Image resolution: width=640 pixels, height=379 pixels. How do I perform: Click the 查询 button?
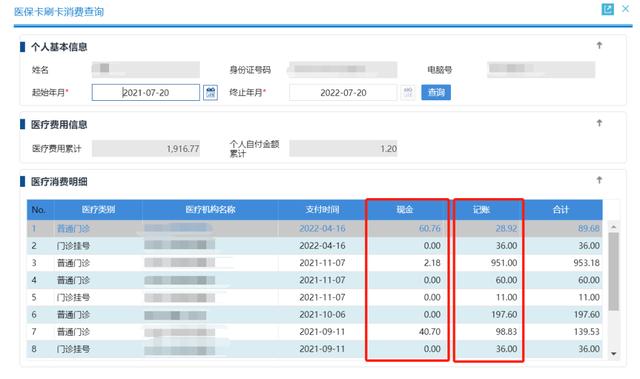point(436,93)
